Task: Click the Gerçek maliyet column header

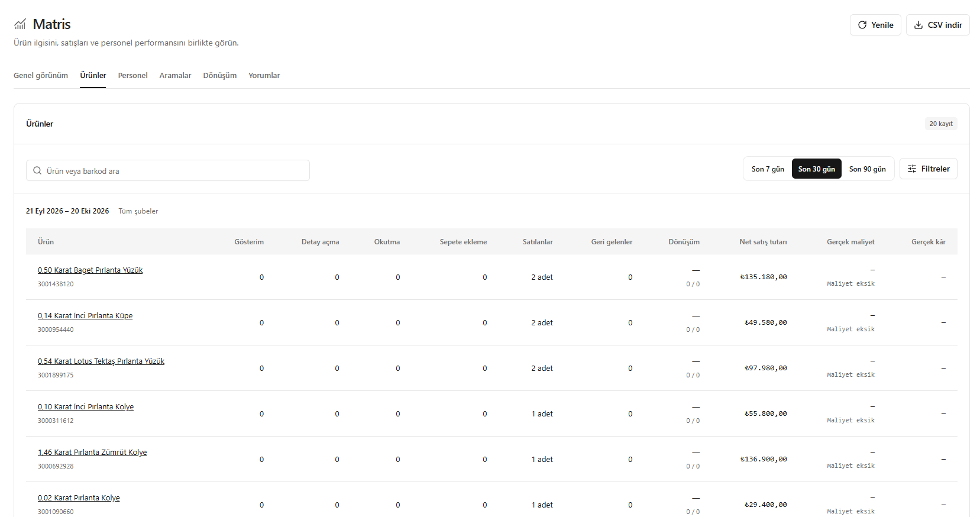Action: pos(850,241)
